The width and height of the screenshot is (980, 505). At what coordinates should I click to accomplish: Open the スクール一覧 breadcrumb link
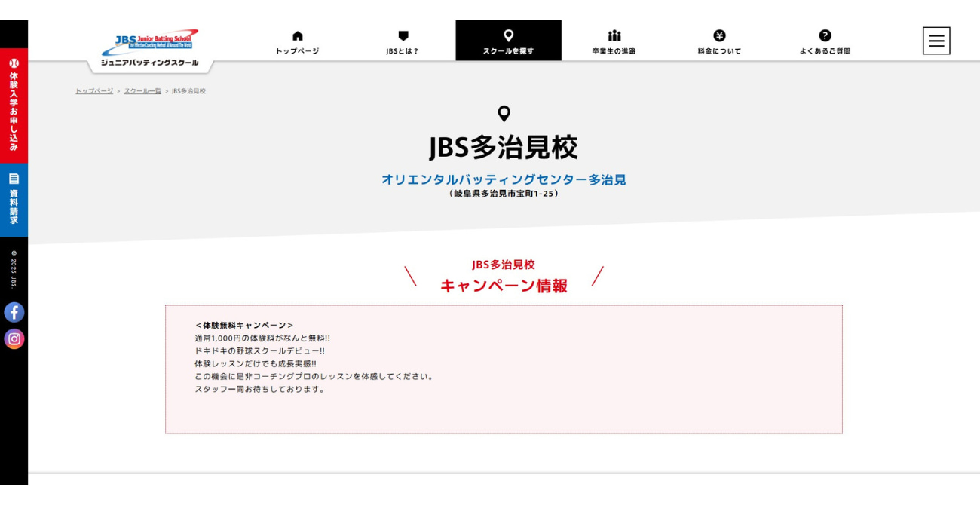pyautogui.click(x=141, y=91)
